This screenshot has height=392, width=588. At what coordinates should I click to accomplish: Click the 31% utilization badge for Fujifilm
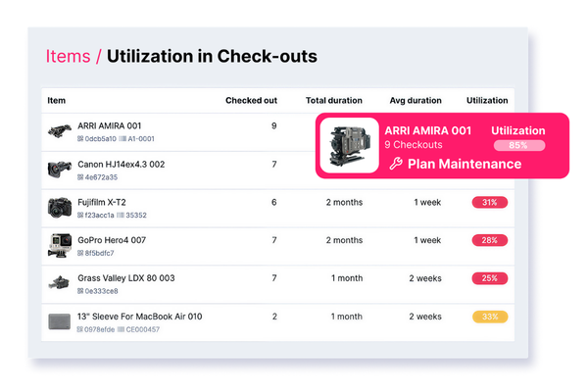[490, 203]
